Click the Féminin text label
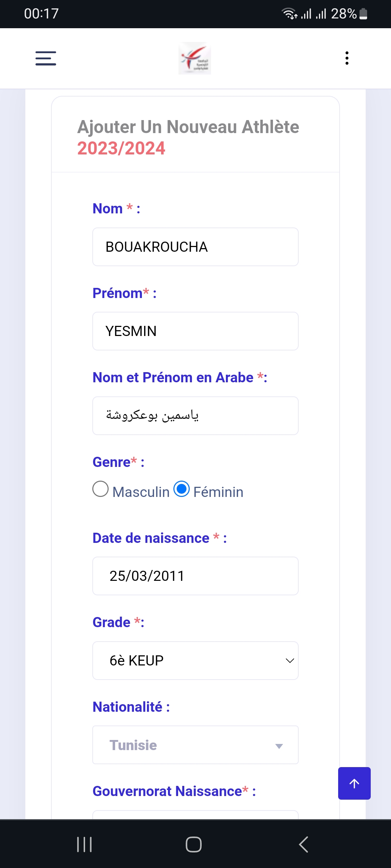This screenshot has width=391, height=868. 218,492
